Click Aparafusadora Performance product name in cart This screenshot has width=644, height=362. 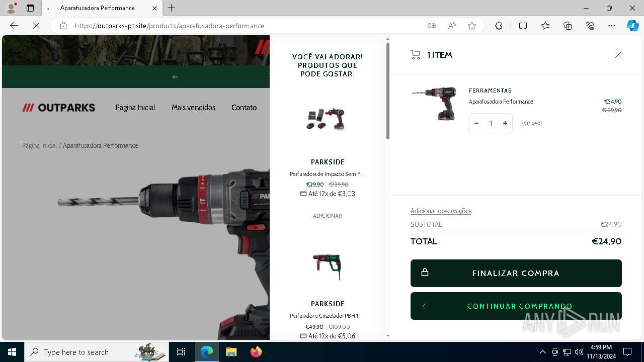501,102
